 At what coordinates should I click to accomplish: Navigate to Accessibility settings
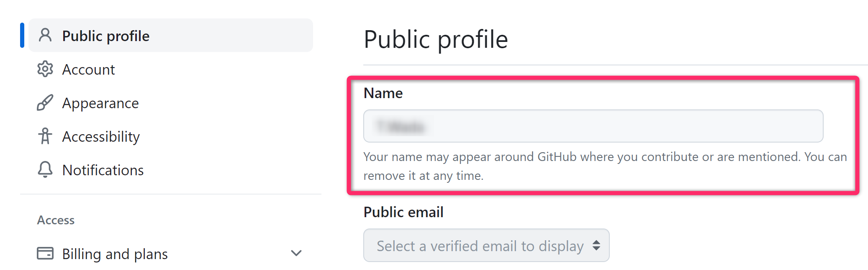click(101, 137)
